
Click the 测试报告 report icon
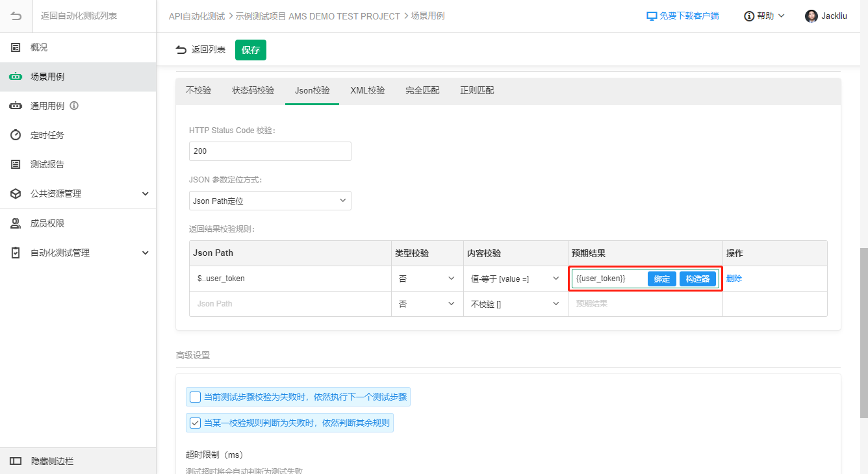coord(16,164)
